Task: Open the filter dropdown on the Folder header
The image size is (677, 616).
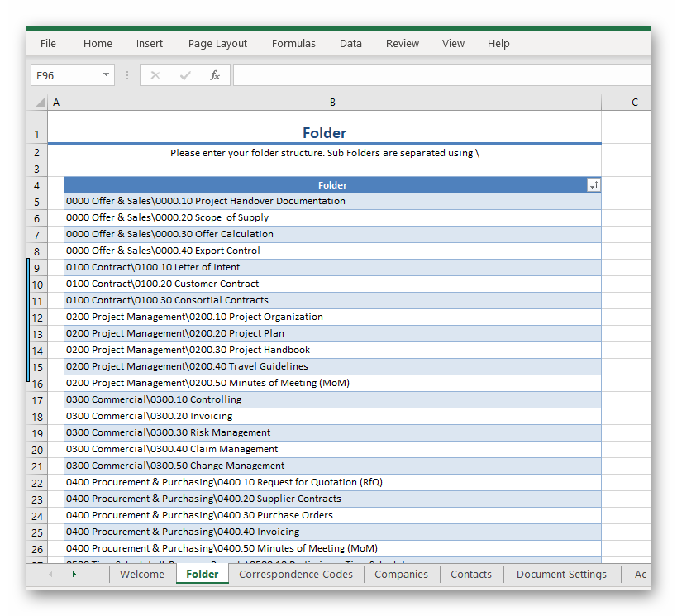Action: (594, 184)
